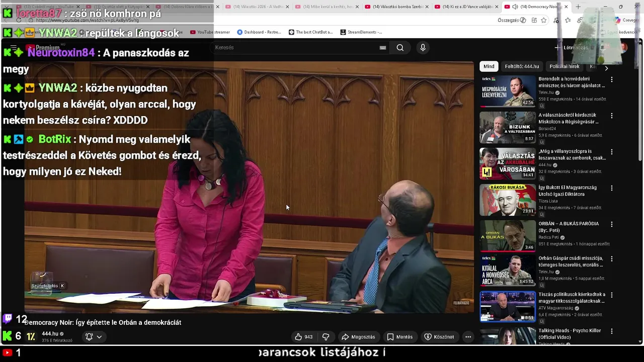This screenshot has width=644, height=362.
Task: Select the Politikai hírek filter chip
Action: point(565,66)
